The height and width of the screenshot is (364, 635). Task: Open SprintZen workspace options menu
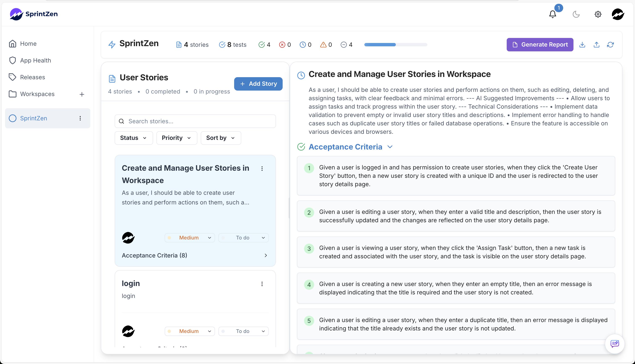[x=80, y=118]
